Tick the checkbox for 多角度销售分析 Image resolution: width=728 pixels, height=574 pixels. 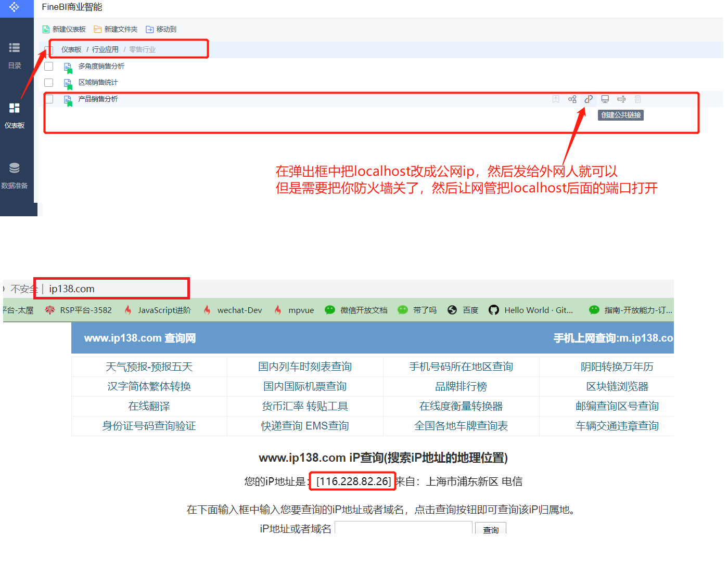point(49,67)
